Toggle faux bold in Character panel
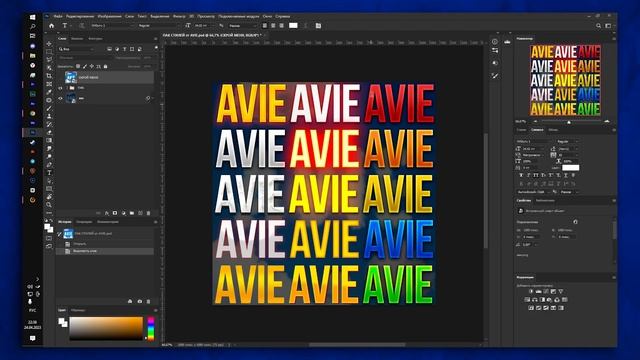The width and height of the screenshot is (640, 360). pyautogui.click(x=521, y=175)
